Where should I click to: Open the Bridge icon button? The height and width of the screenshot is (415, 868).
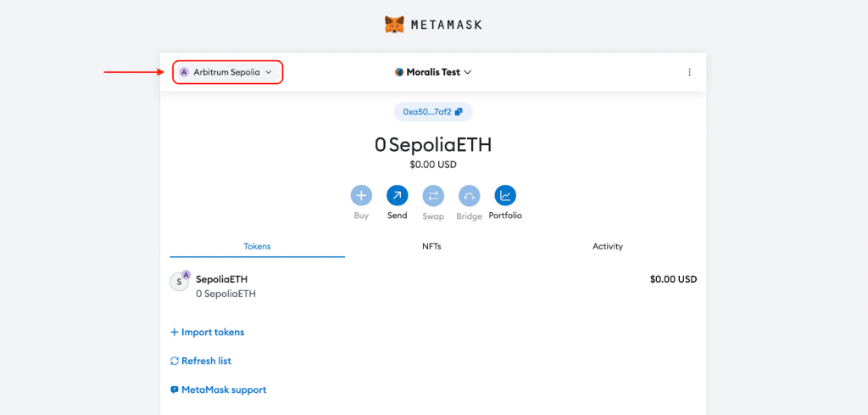click(x=469, y=196)
